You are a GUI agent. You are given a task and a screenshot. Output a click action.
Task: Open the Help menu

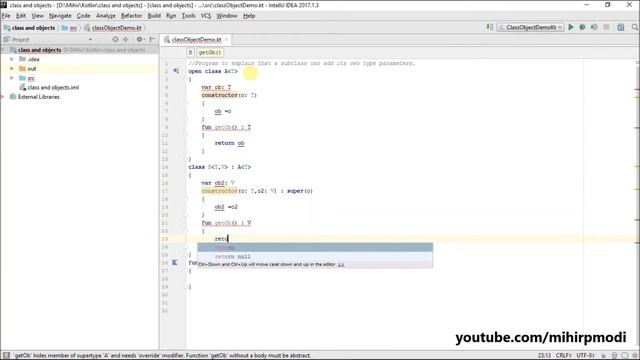point(249,16)
